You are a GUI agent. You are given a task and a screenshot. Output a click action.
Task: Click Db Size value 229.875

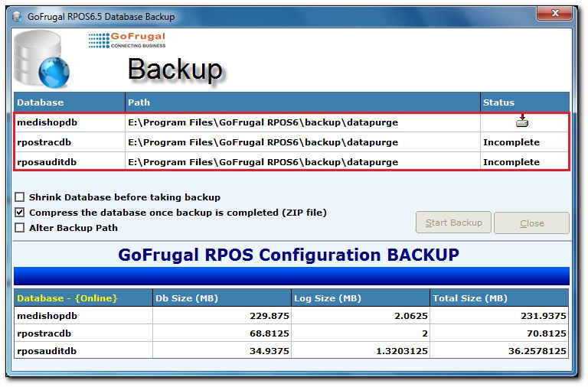(269, 316)
